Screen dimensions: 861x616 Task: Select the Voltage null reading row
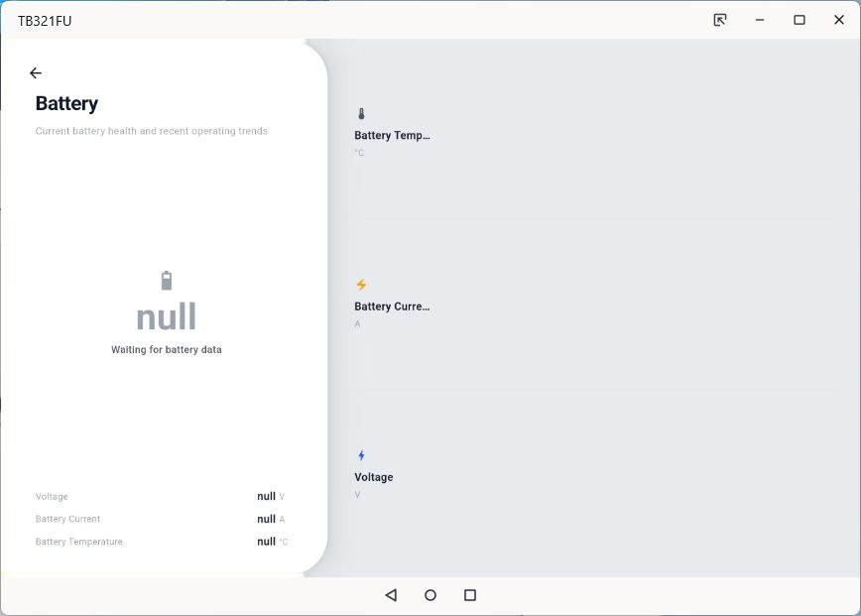pos(160,496)
